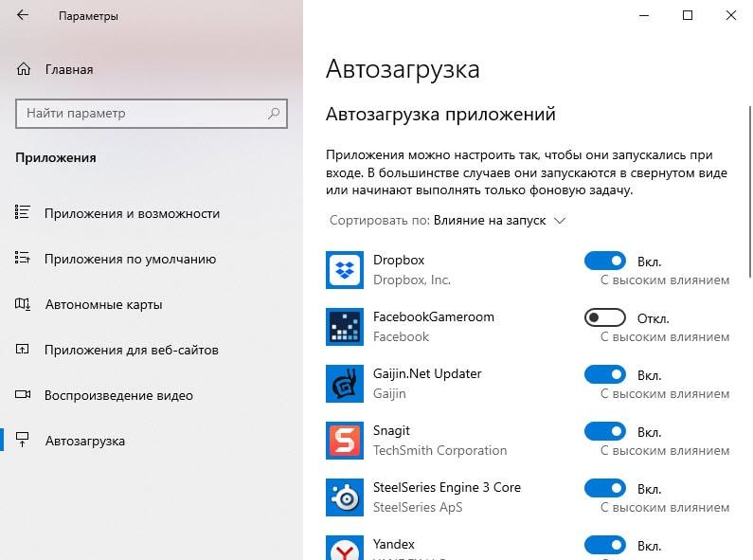Click the Приложения по умолчанию icon
This screenshot has width=753, height=560.
point(22,258)
